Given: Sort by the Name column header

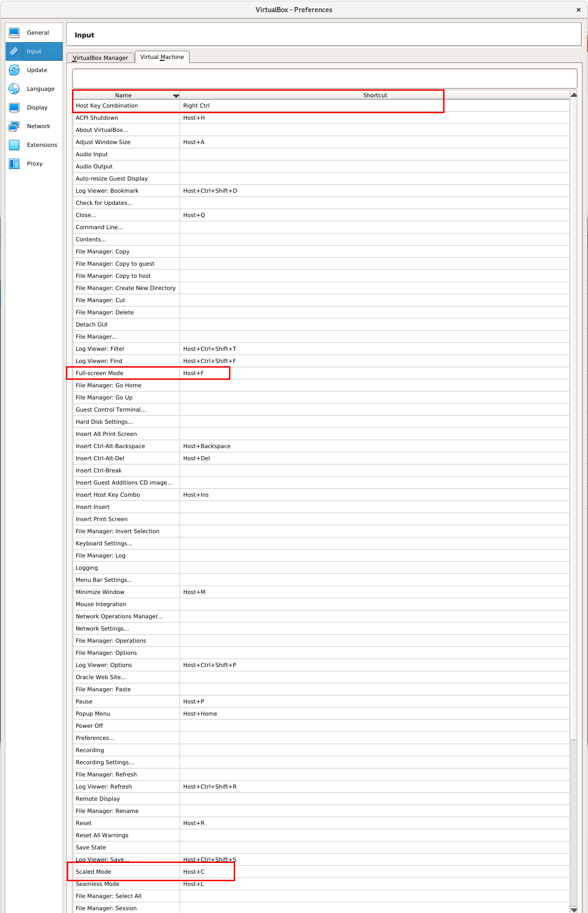Looking at the screenshot, I should point(126,95).
